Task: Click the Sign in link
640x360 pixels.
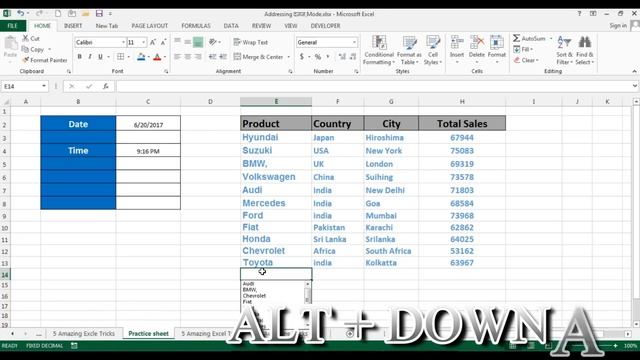Action: tap(618, 25)
